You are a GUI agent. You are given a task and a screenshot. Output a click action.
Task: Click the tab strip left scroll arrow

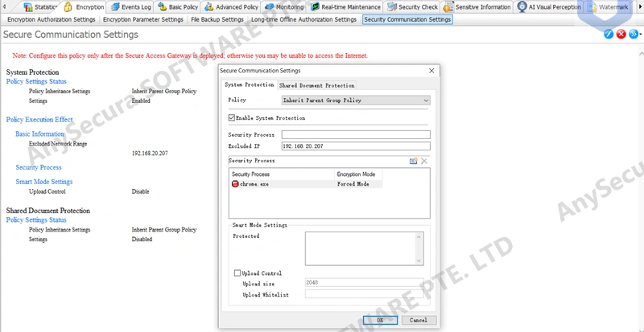[5, 7]
